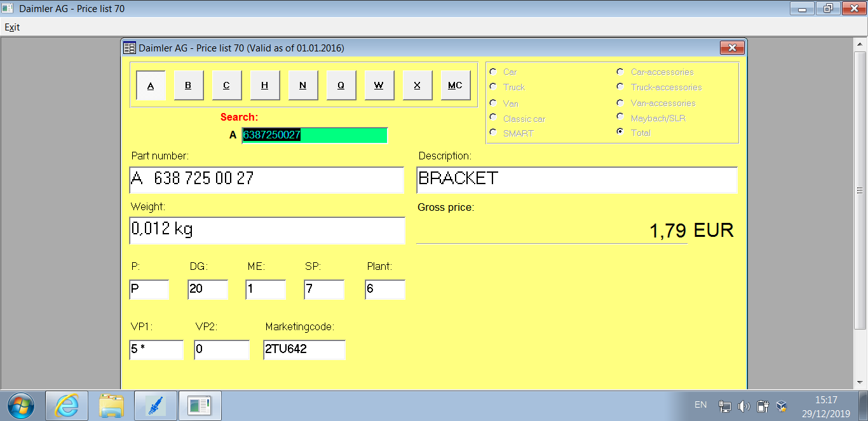Click the Weight field showing 0,012 kg

click(x=267, y=231)
